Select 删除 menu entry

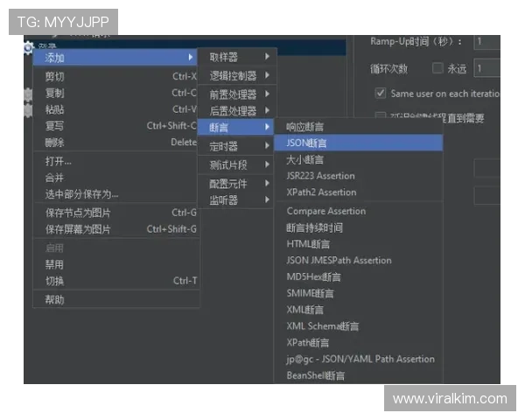[115, 143]
